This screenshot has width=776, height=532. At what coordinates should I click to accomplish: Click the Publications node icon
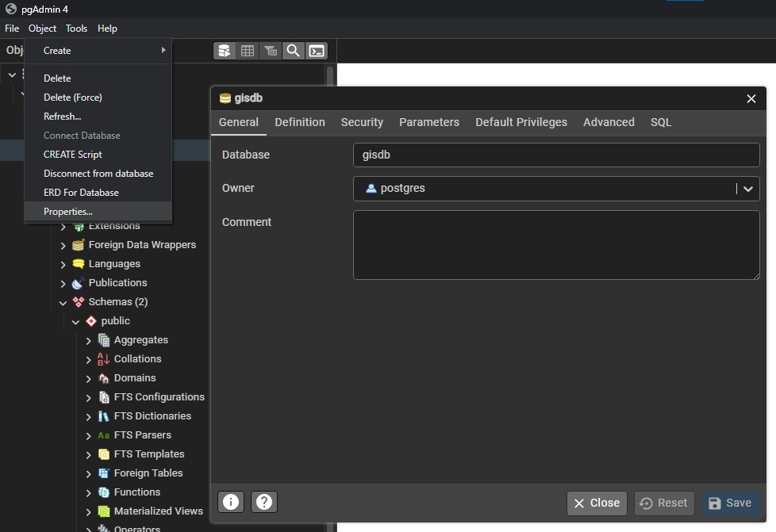(x=79, y=283)
